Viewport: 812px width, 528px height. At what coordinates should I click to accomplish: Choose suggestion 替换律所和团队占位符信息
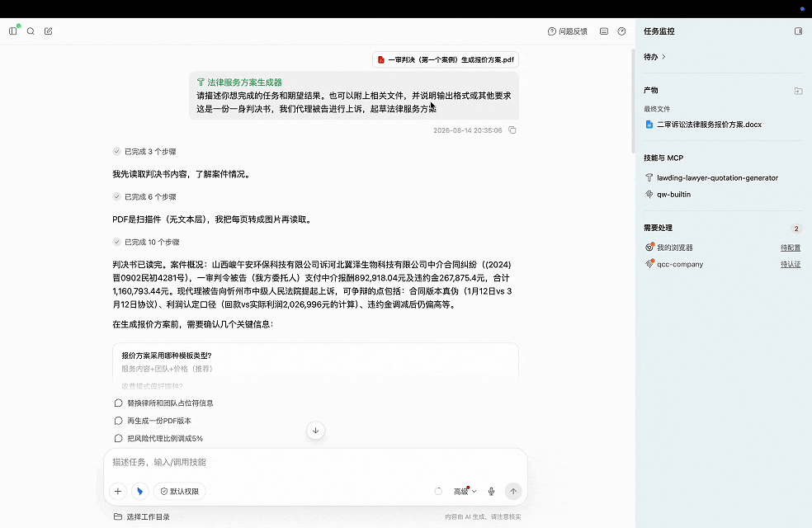(163, 403)
